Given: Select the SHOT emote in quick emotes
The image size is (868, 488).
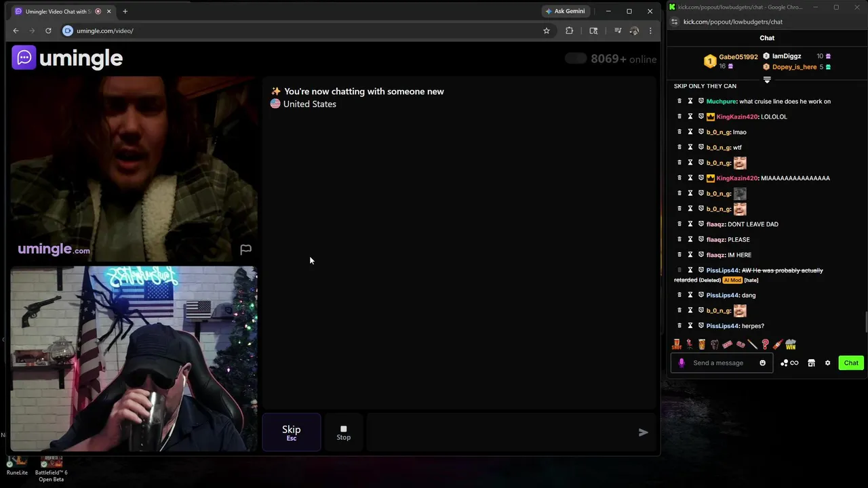Looking at the screenshot, I should (x=677, y=344).
